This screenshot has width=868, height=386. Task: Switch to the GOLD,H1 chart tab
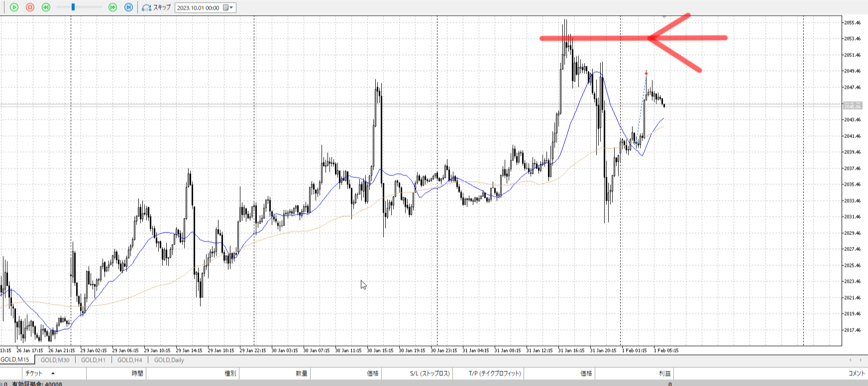(93, 360)
